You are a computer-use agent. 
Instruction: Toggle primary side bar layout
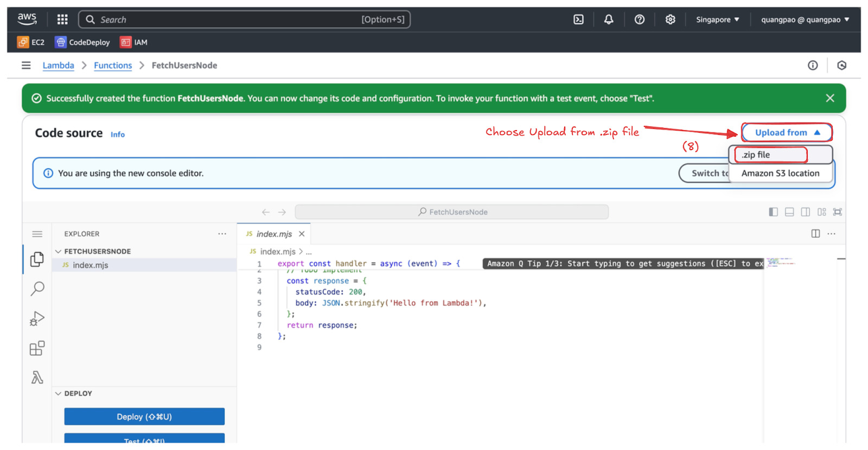point(773,212)
